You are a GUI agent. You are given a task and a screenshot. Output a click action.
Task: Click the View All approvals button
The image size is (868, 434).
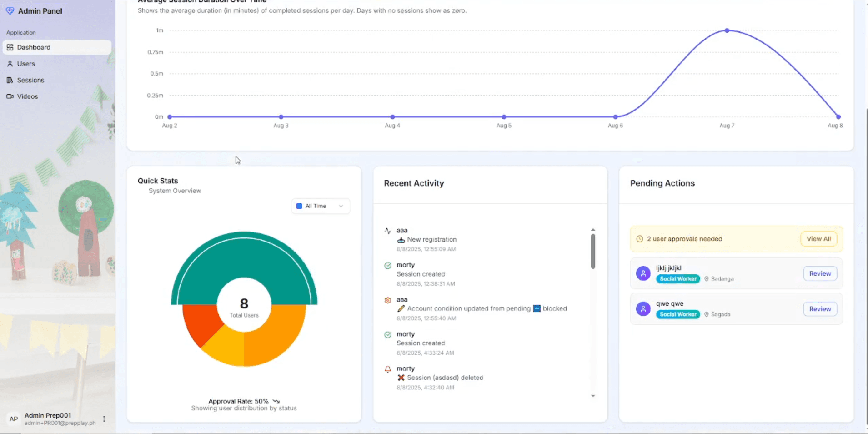(x=818, y=239)
